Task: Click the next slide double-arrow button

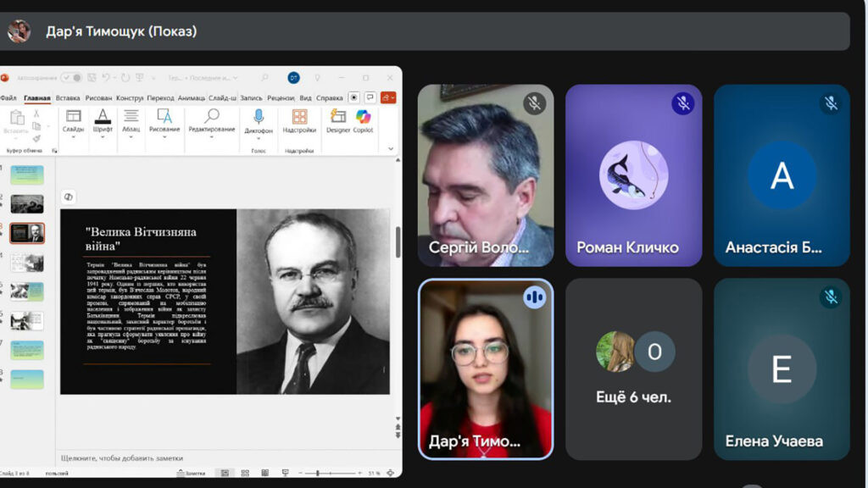Action: click(x=398, y=435)
